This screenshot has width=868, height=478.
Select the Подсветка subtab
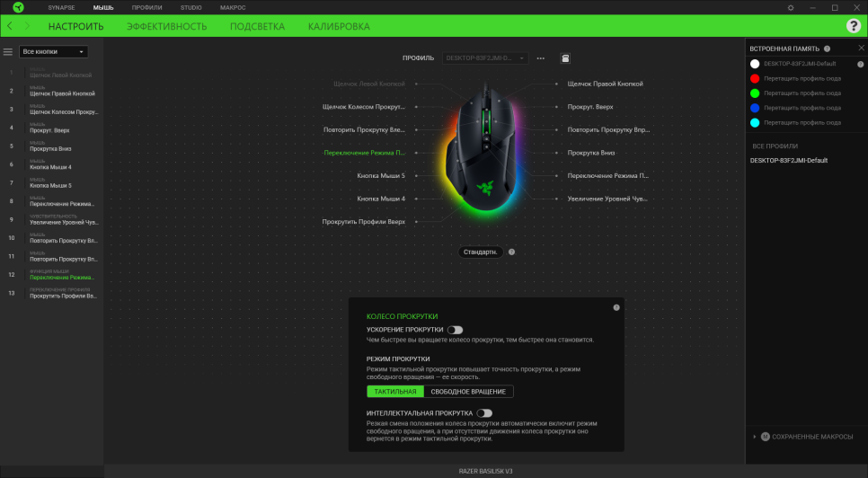click(x=257, y=27)
